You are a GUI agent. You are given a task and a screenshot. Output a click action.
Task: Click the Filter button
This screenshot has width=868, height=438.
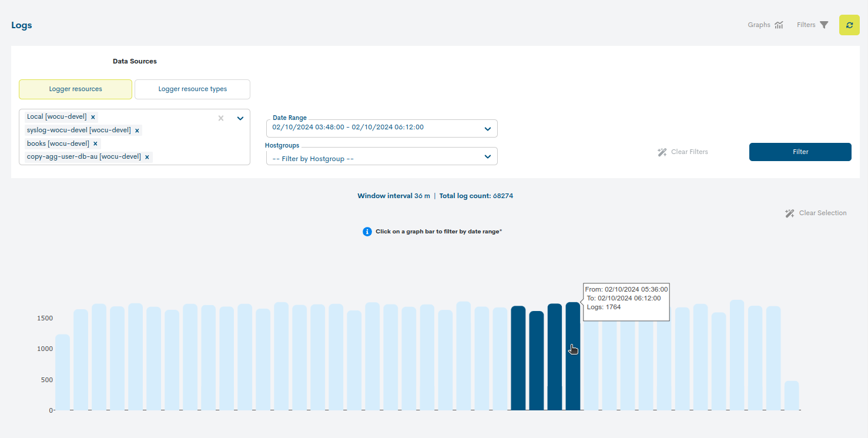(800, 152)
